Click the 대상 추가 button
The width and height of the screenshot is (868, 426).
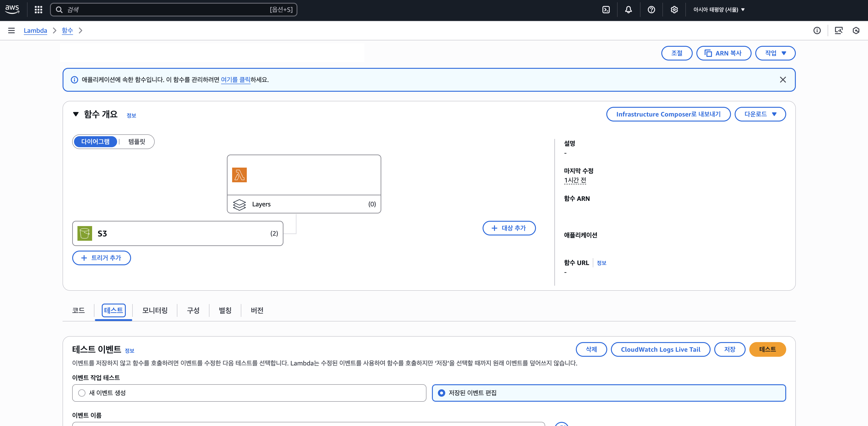click(509, 228)
